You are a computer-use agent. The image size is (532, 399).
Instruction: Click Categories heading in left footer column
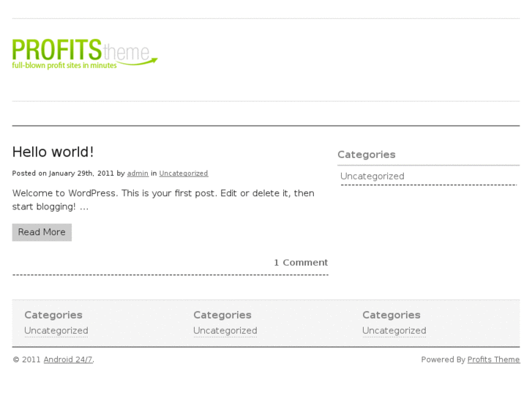point(53,315)
